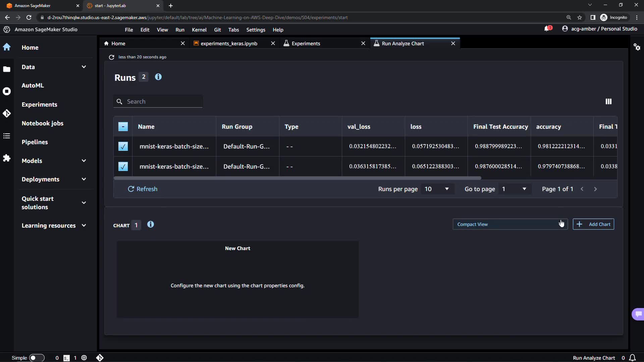Viewport: 644px width, 362px height.
Task: Uncheck the first mnist-keras run checkbox
Action: click(123, 146)
